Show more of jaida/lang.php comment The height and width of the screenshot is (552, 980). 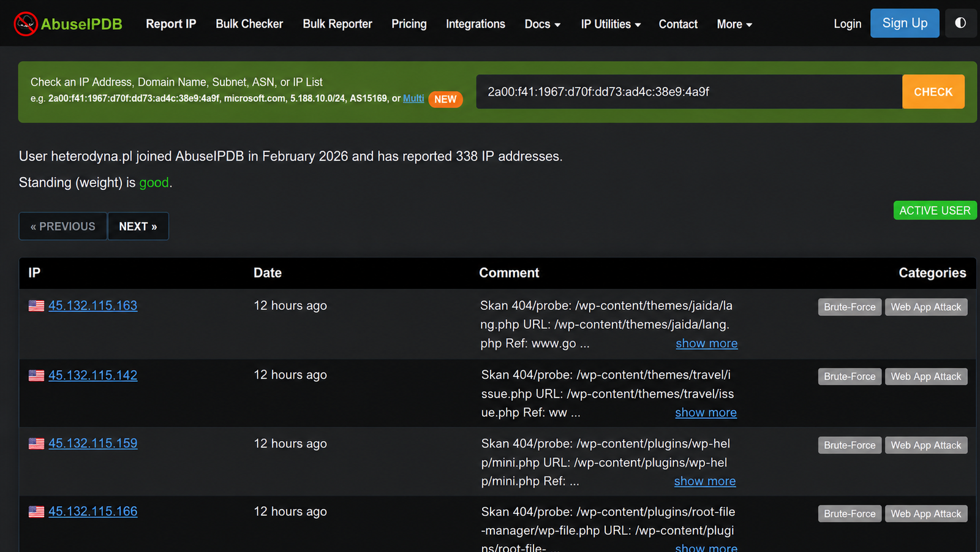(x=707, y=344)
